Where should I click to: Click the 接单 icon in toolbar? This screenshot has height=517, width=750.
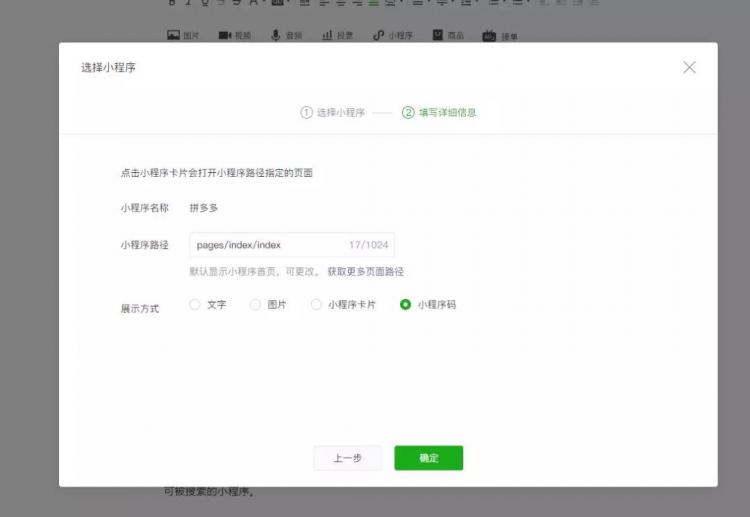pos(489,36)
